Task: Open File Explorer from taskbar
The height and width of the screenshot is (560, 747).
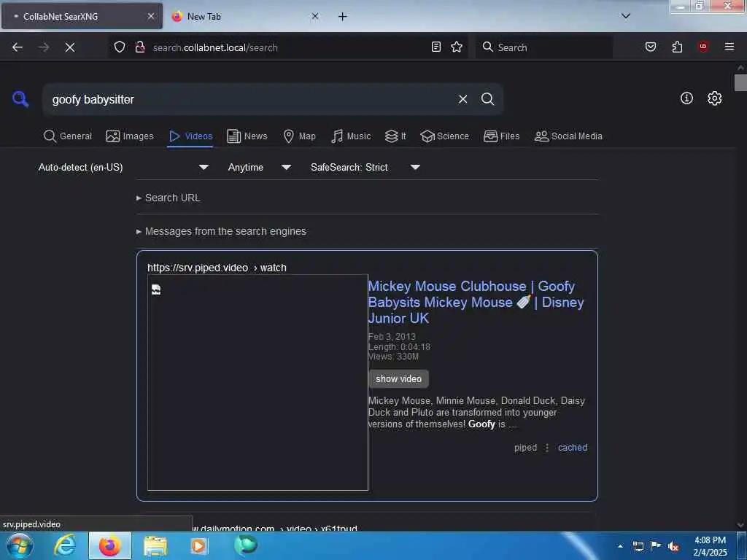Action: click(x=155, y=545)
